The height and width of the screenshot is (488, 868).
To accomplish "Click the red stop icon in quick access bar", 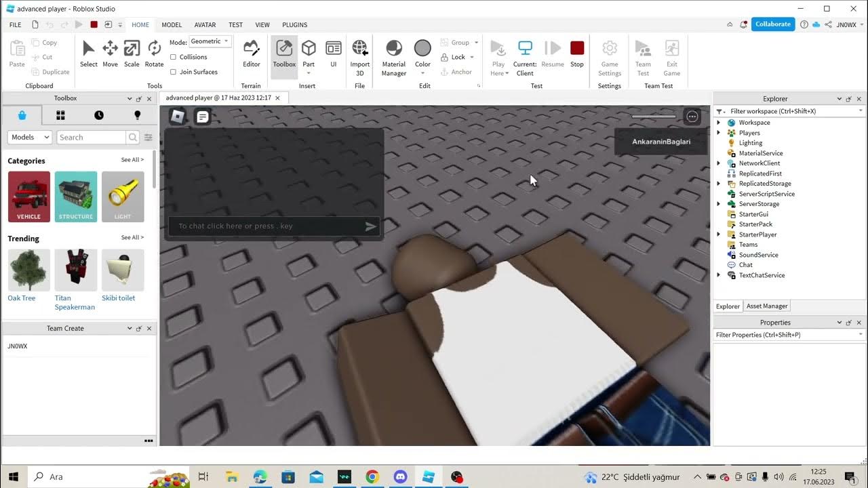I will tap(94, 24).
